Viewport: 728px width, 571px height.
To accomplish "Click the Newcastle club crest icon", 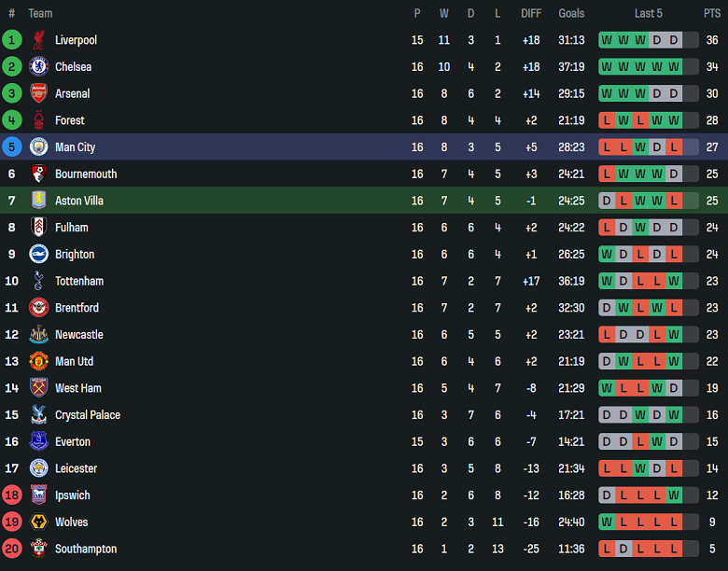I will pos(38,335).
